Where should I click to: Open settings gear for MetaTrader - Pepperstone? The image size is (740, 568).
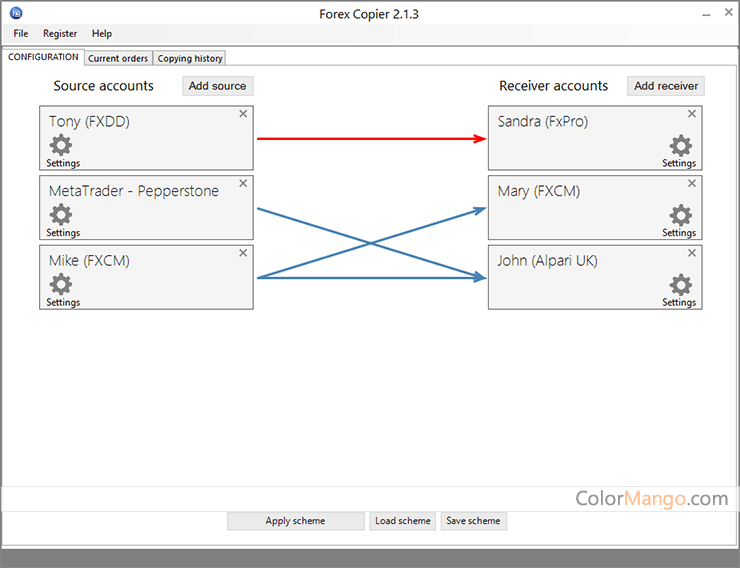click(x=61, y=215)
